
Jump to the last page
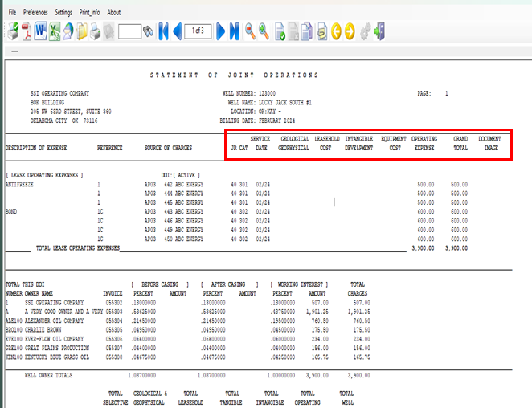235,31
